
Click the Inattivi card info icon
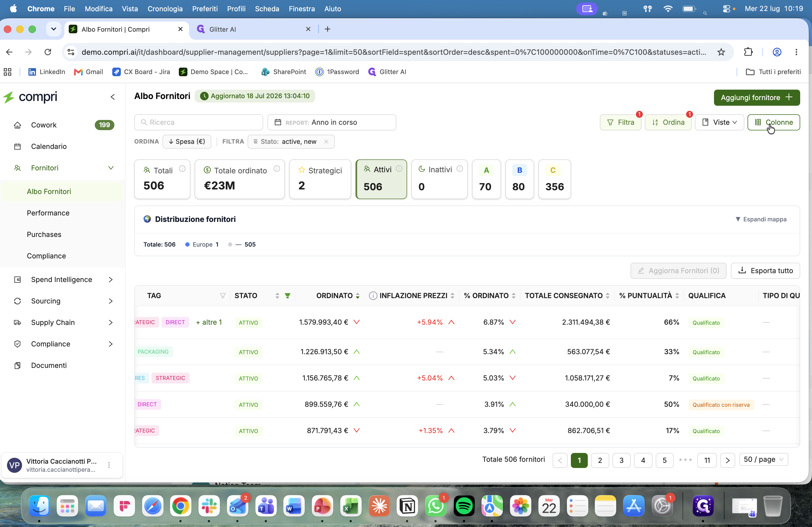(x=459, y=169)
